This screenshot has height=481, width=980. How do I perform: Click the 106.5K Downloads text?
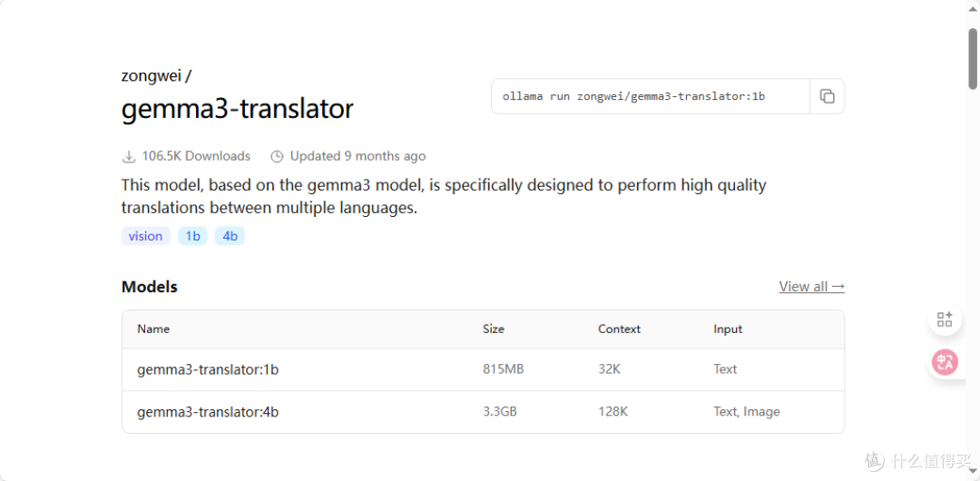click(196, 156)
